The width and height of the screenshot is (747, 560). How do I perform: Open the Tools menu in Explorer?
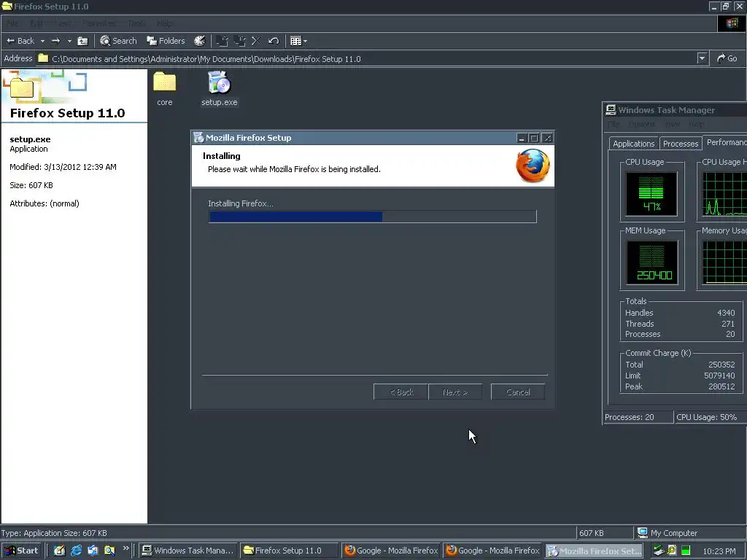[x=136, y=23]
